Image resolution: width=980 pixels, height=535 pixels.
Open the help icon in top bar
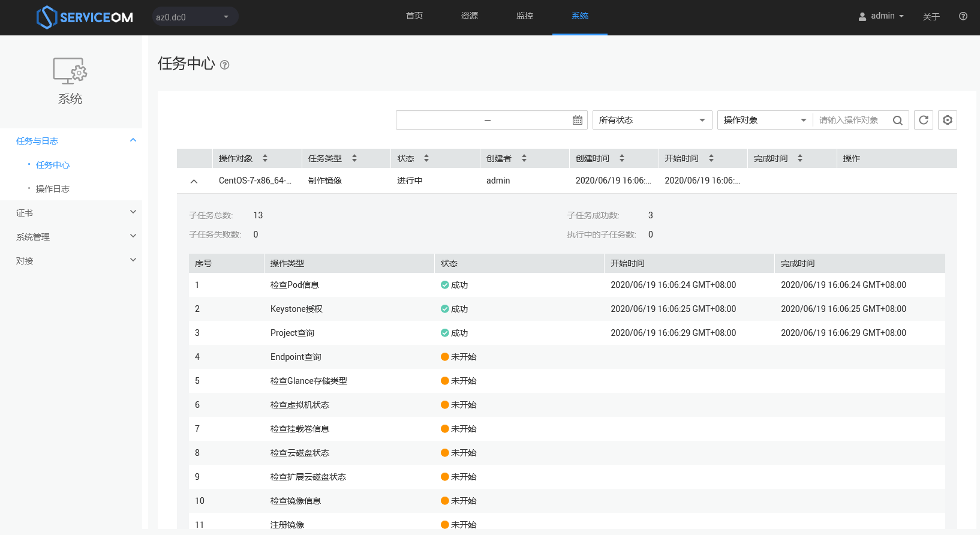point(963,16)
